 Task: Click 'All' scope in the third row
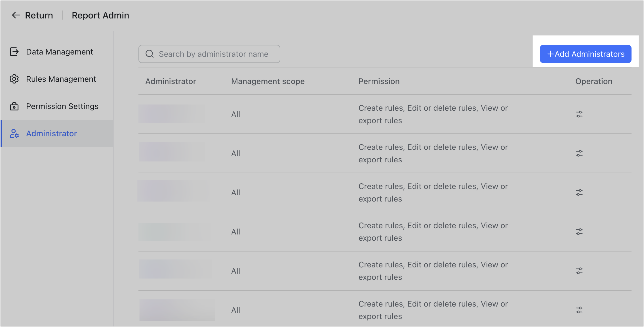(235, 192)
